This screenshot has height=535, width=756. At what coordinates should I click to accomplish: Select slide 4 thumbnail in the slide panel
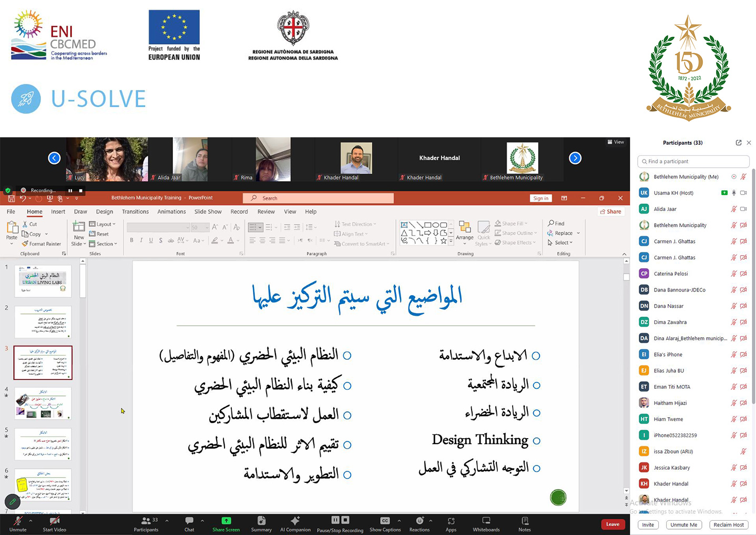coord(43,403)
